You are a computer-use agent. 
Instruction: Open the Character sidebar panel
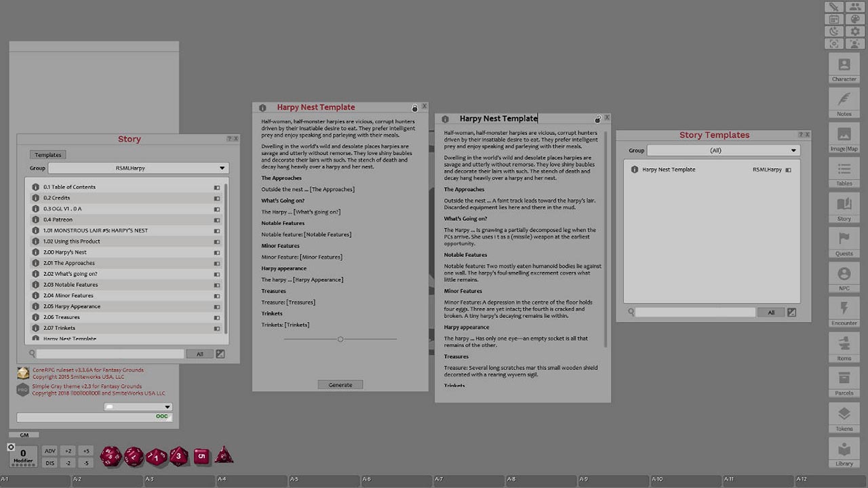tap(844, 68)
